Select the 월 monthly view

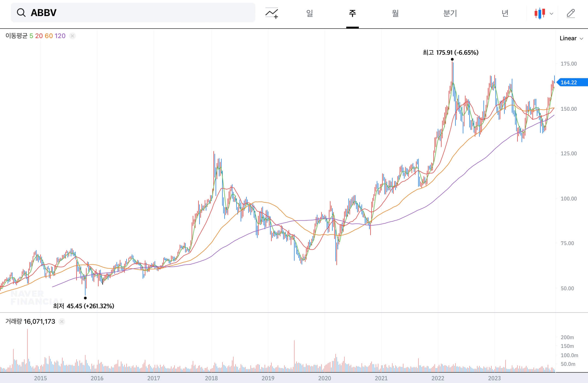[395, 13]
